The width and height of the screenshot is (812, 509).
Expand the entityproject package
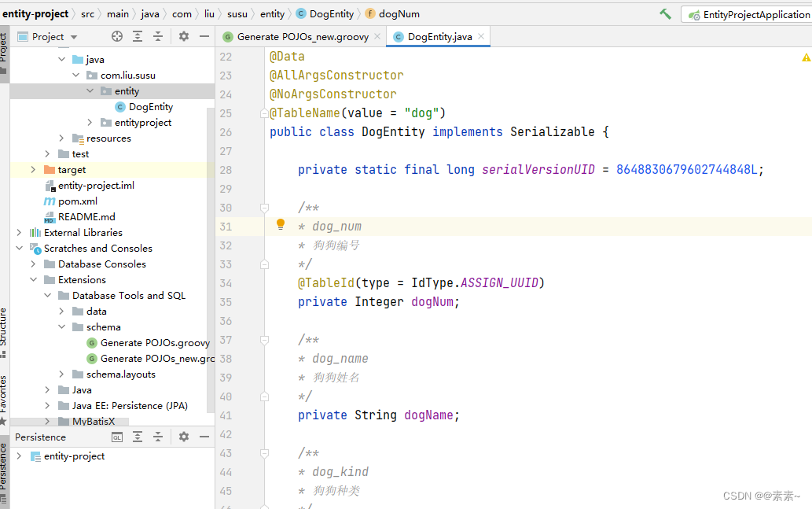tap(90, 122)
